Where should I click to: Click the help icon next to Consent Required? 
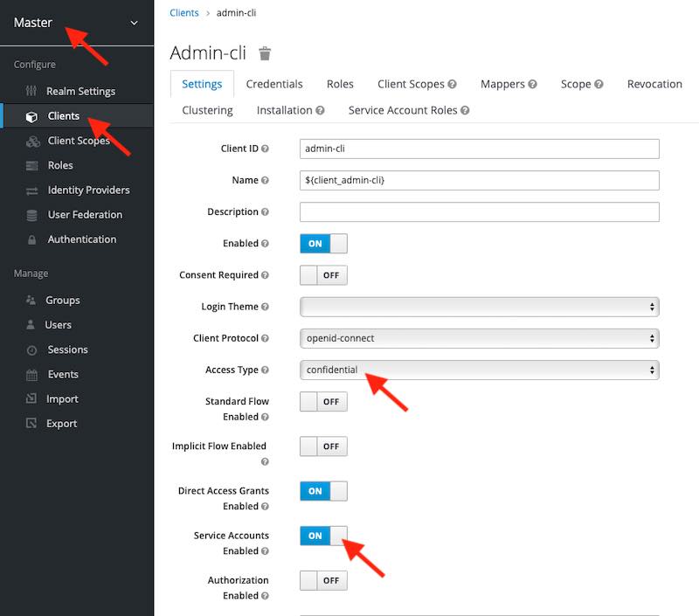(265, 275)
